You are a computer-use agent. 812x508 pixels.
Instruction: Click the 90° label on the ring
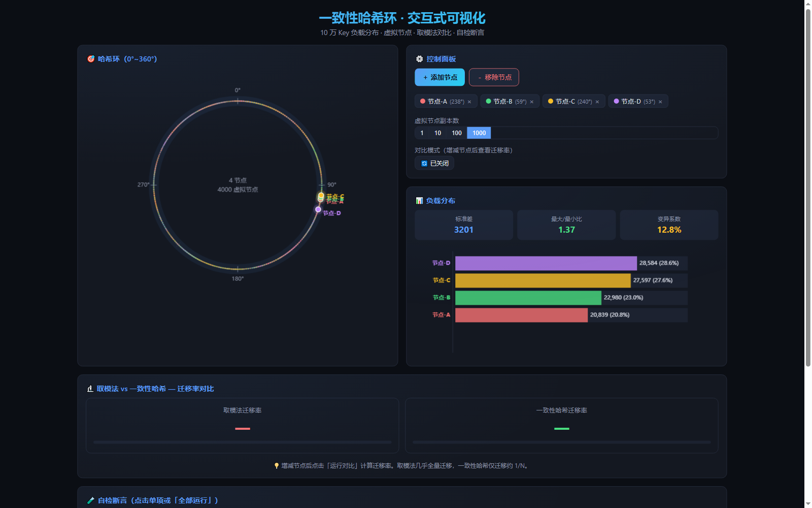pyautogui.click(x=331, y=185)
